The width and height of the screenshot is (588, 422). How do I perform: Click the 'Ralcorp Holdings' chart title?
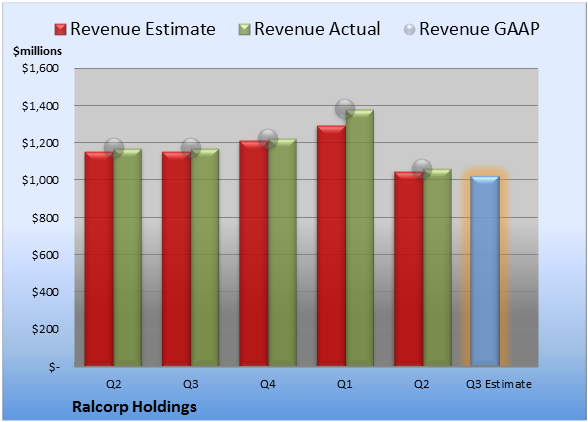click(134, 407)
